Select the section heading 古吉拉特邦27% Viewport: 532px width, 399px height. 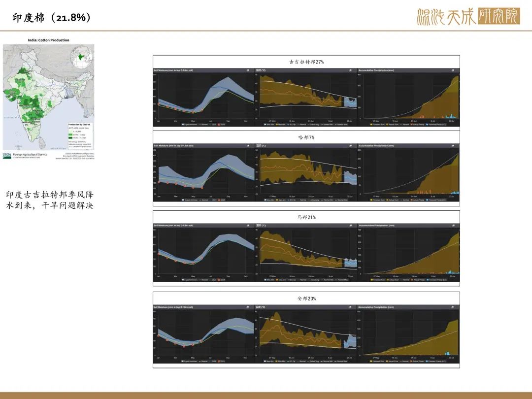[306, 62]
